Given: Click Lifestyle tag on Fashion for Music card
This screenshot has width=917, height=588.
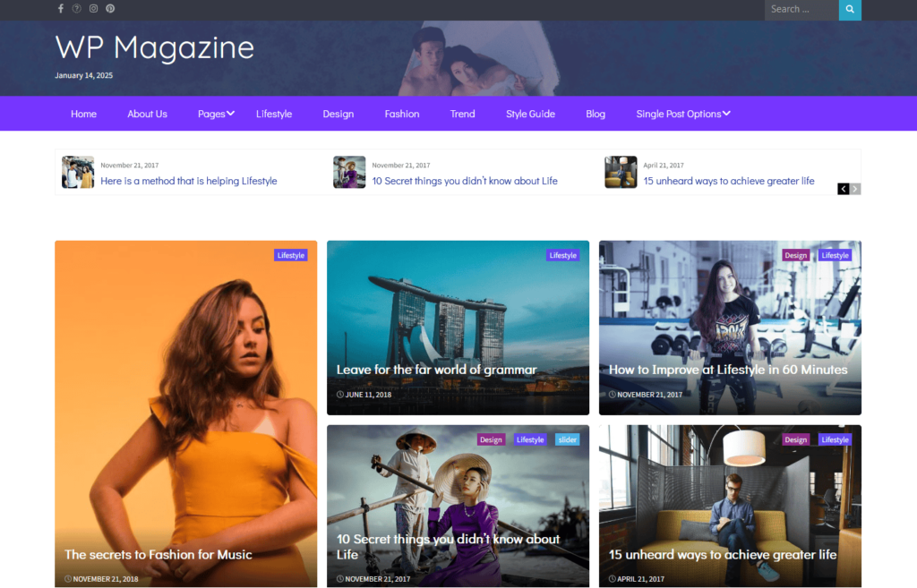Looking at the screenshot, I should point(291,255).
